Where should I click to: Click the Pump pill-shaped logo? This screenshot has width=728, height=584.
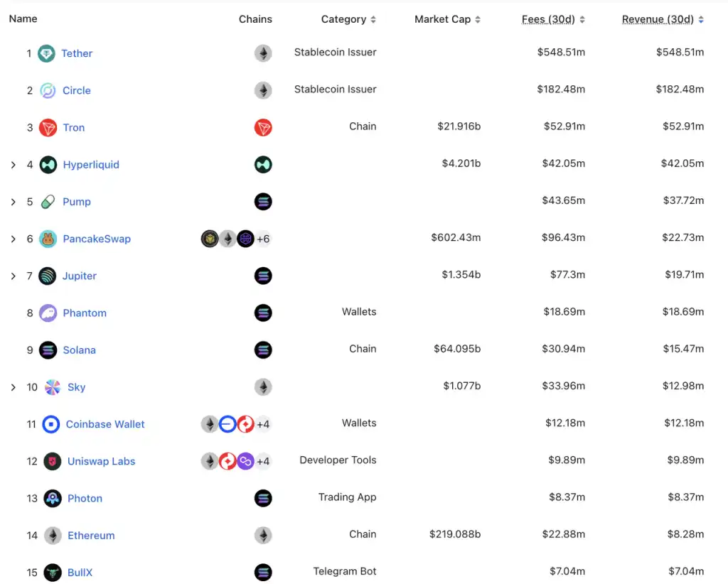48,202
